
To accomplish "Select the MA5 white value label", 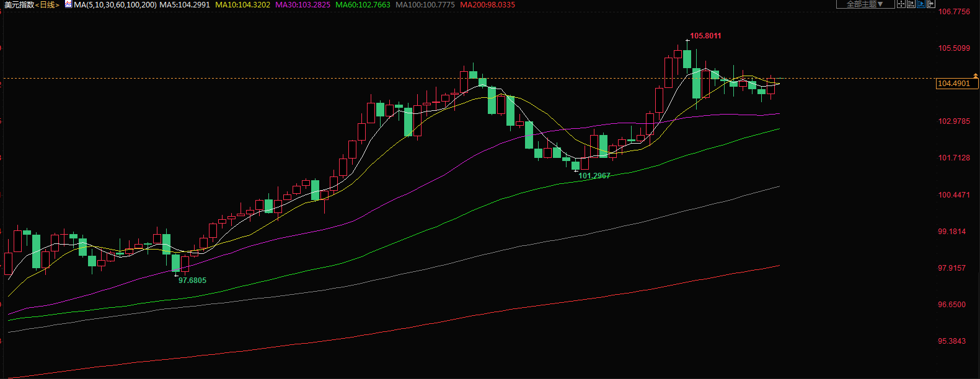I will (185, 5).
